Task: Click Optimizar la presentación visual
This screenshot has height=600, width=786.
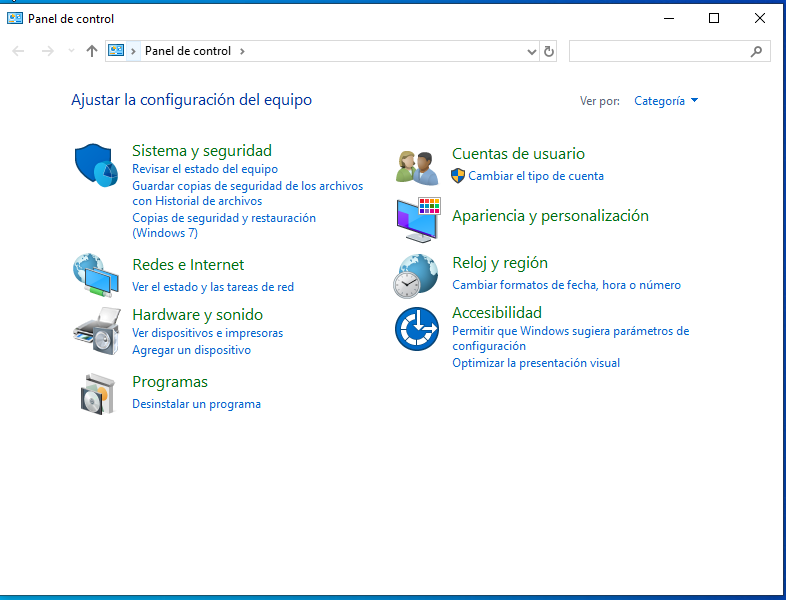Action: pyautogui.click(x=535, y=363)
